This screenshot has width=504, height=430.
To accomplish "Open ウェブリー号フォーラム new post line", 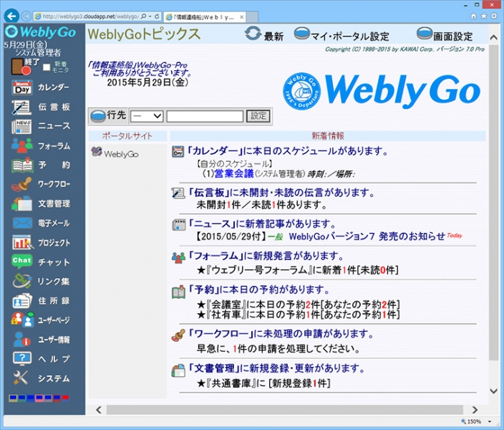I will pyautogui.click(x=298, y=269).
